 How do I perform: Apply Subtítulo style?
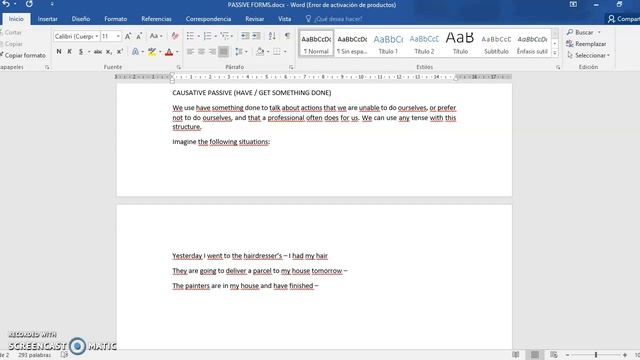click(x=496, y=43)
